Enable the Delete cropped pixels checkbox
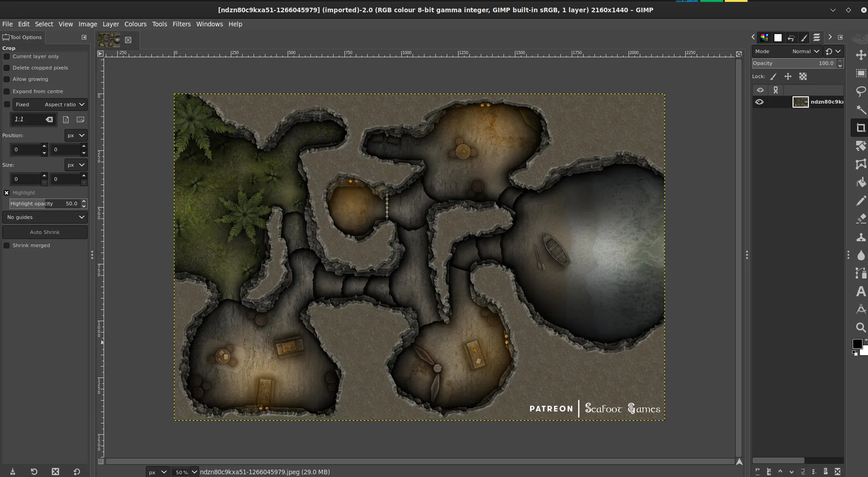 pos(7,68)
